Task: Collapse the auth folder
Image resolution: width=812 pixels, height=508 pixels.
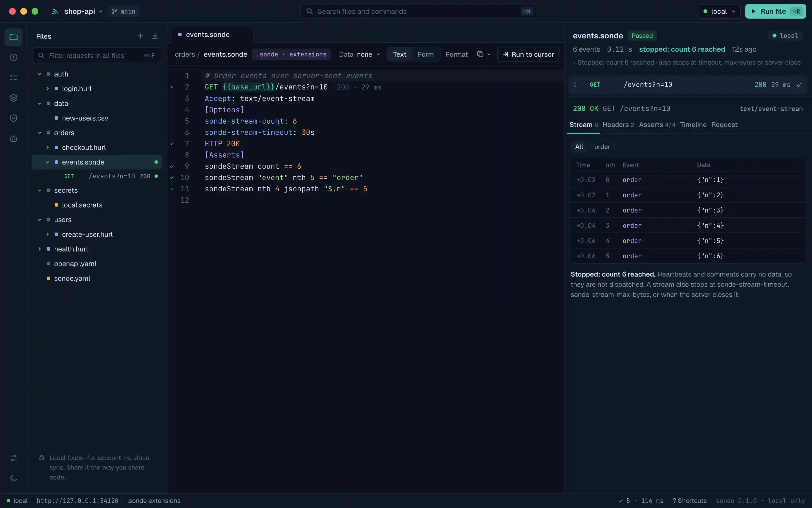Action: (39, 74)
